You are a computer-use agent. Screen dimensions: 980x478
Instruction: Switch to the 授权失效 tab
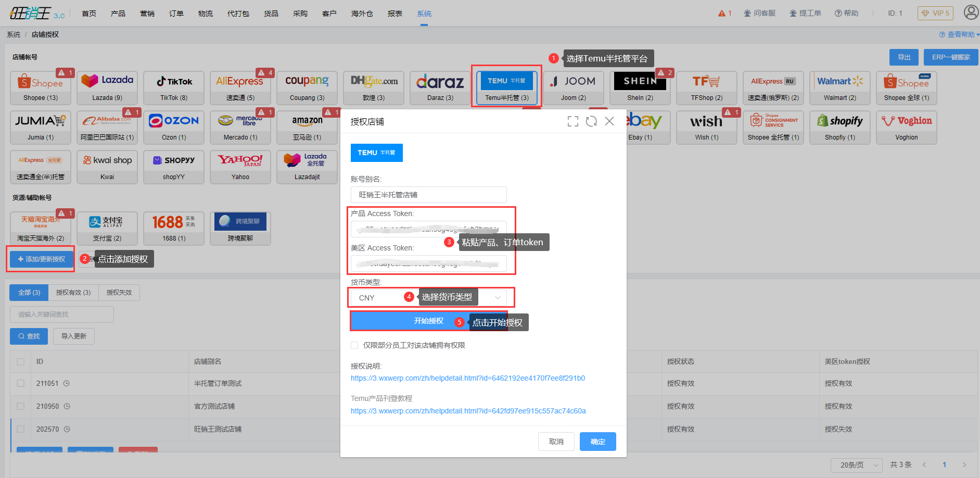119,293
